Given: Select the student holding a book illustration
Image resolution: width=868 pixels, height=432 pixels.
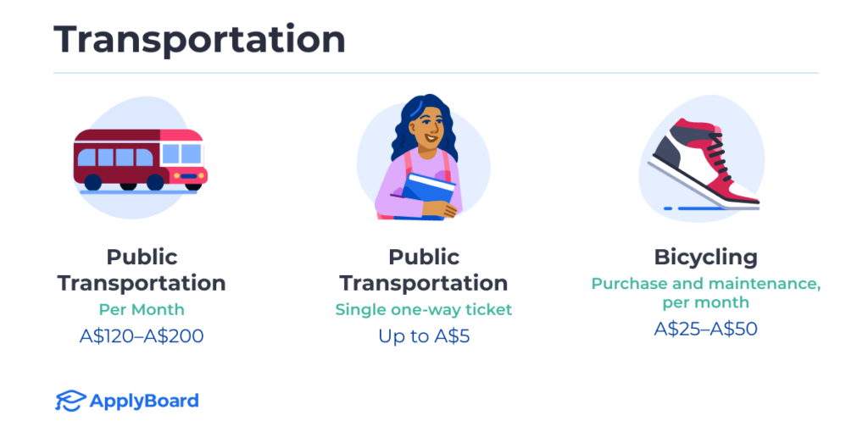Looking at the screenshot, I should [x=425, y=161].
